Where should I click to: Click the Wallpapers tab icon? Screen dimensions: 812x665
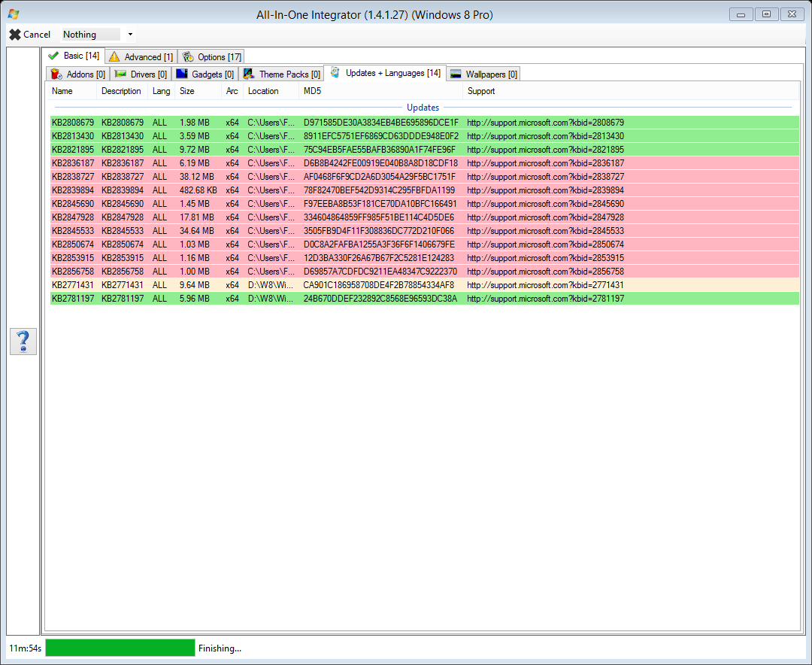tap(456, 74)
